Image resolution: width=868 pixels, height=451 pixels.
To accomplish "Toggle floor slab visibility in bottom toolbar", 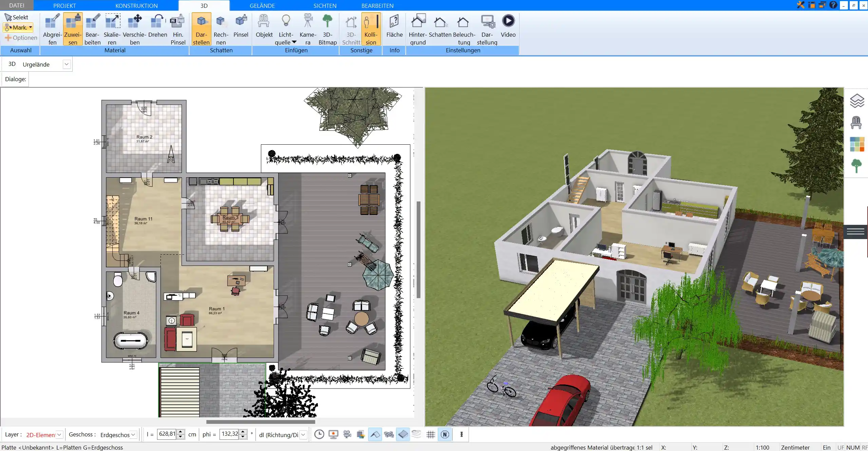I will [403, 434].
